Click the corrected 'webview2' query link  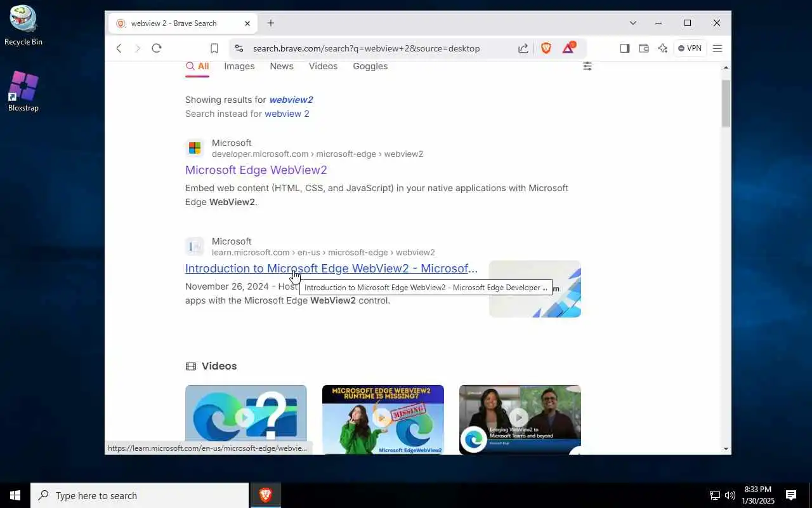(291, 100)
